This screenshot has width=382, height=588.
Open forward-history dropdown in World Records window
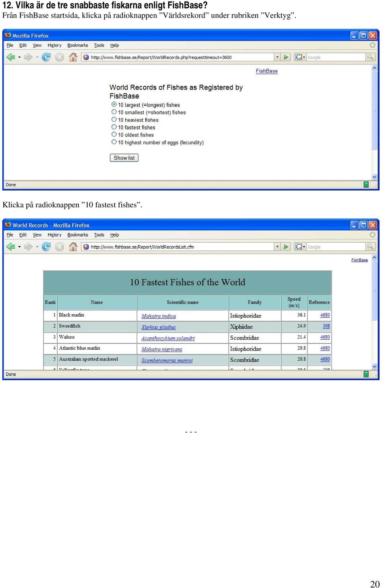click(x=37, y=247)
